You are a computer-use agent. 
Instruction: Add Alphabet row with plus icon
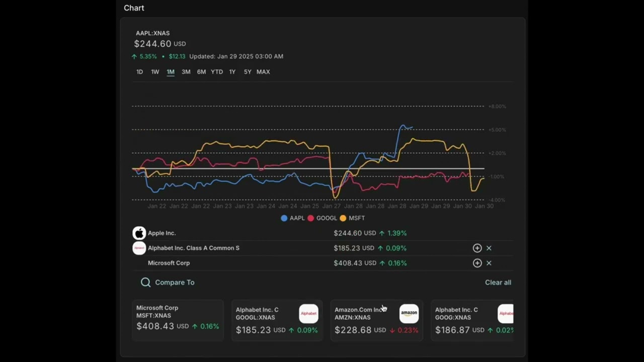click(x=477, y=248)
